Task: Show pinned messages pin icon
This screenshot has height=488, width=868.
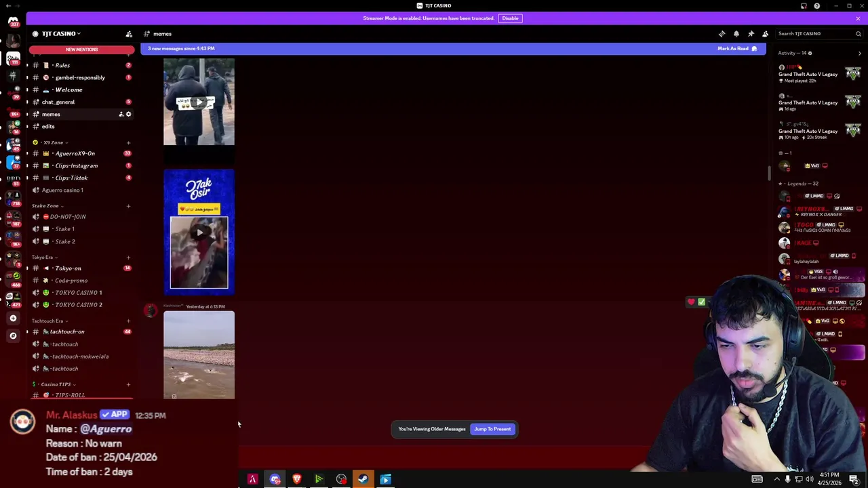Action: [x=751, y=34]
